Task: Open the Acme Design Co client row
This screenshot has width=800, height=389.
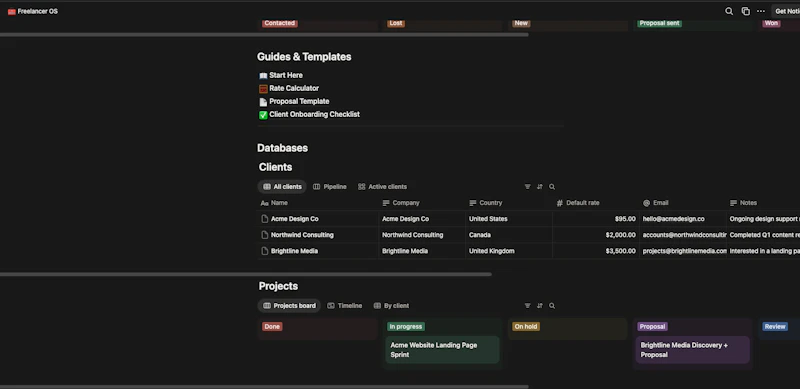Action: [x=294, y=219]
